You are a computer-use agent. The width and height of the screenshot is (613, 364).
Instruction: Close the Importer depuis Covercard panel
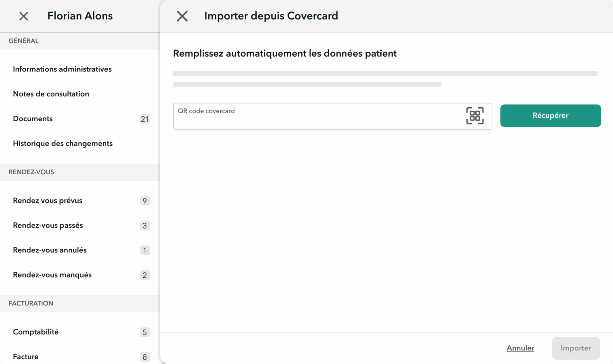(x=182, y=16)
